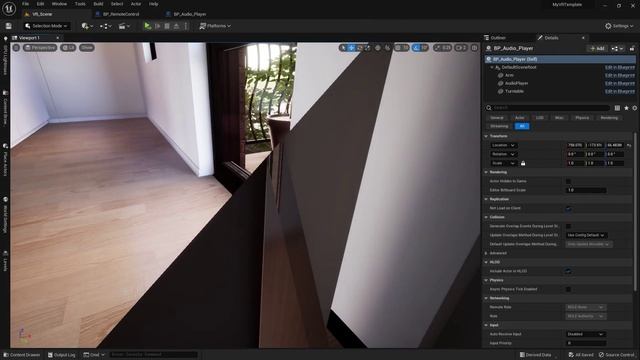The height and width of the screenshot is (360, 640).
Task: Activate the select objects tool in viewport
Action: (343, 48)
